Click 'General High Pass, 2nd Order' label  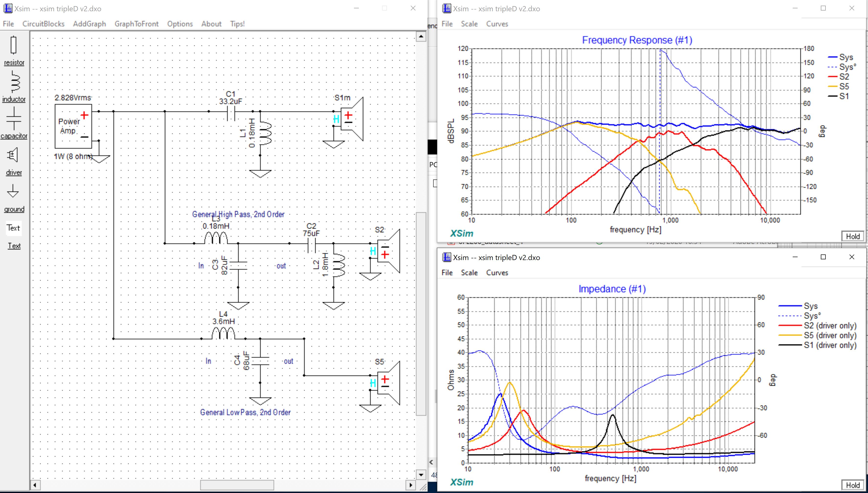point(238,214)
